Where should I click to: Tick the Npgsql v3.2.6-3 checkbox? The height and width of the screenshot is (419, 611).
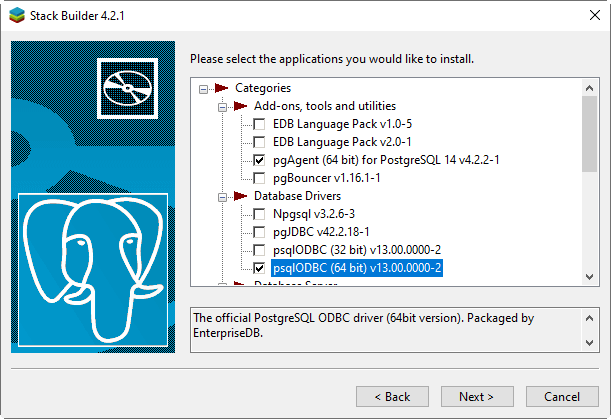(259, 214)
